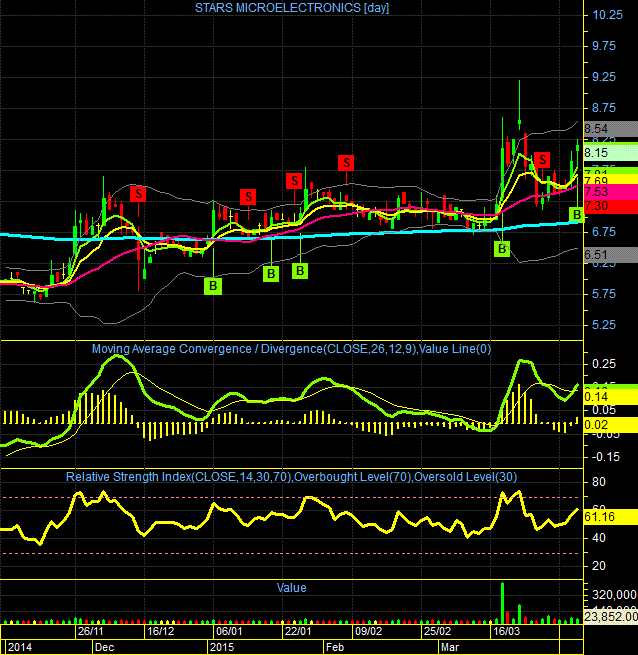Click the 8.75 price axis label
This screenshot has width=638, height=655.
click(x=604, y=108)
